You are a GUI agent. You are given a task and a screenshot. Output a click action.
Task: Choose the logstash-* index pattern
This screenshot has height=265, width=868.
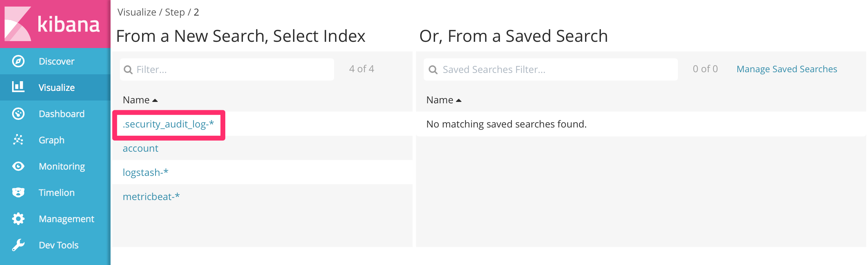145,172
